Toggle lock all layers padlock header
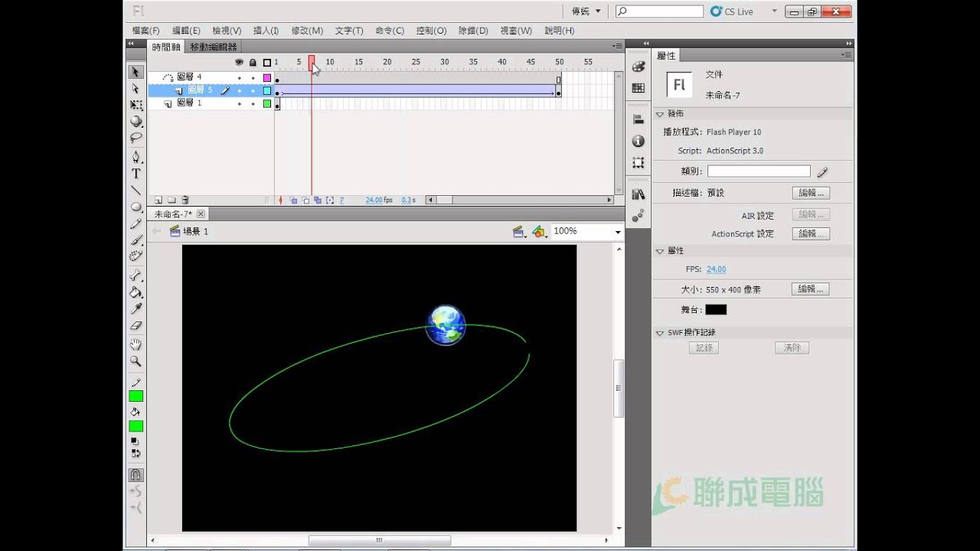This screenshot has height=551, width=980. coord(253,62)
